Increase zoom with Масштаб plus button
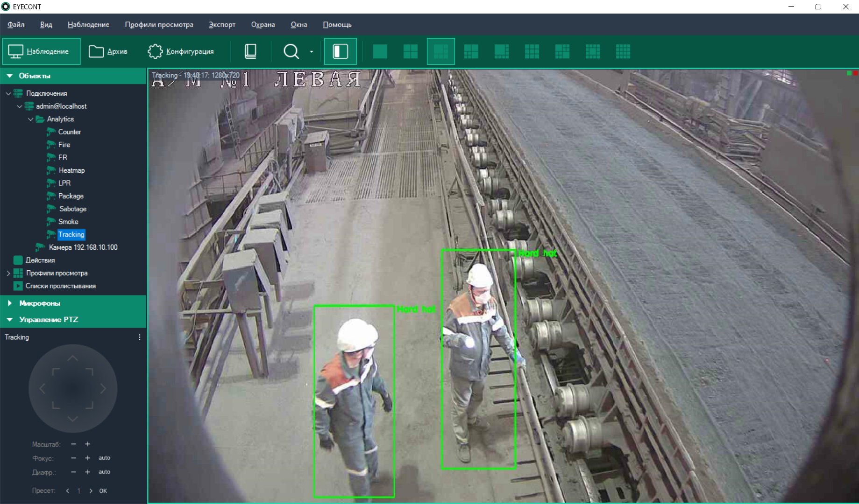 [87, 444]
